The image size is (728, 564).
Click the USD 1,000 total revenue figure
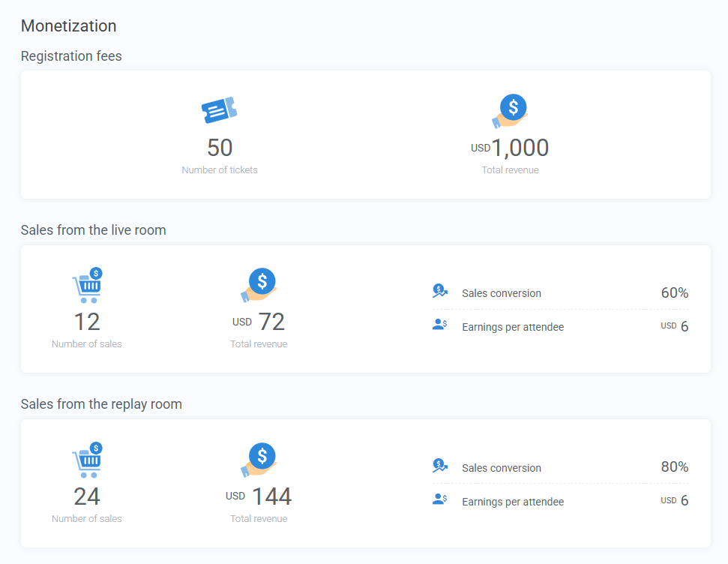pyautogui.click(x=511, y=148)
